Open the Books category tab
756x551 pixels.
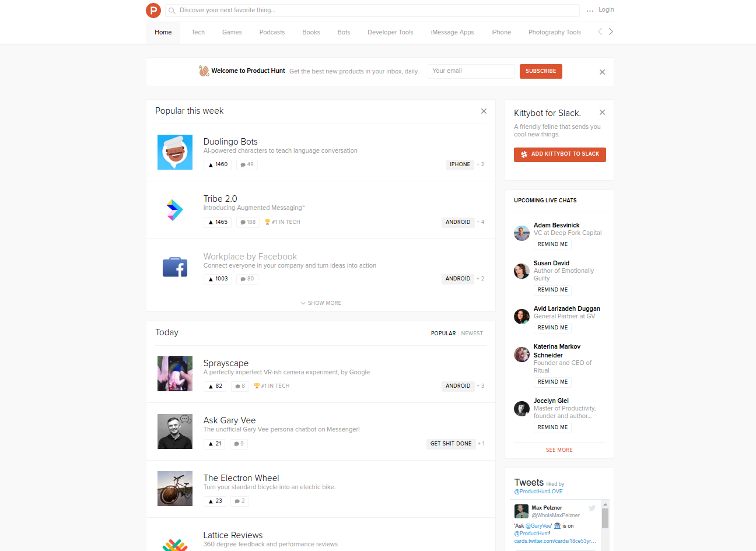311,33
